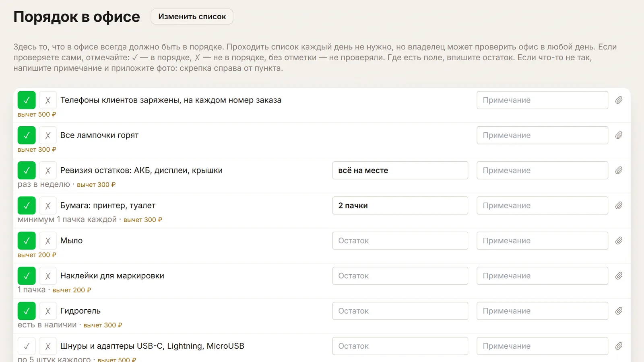
Task: Mark client phones row with X
Action: pos(48,100)
